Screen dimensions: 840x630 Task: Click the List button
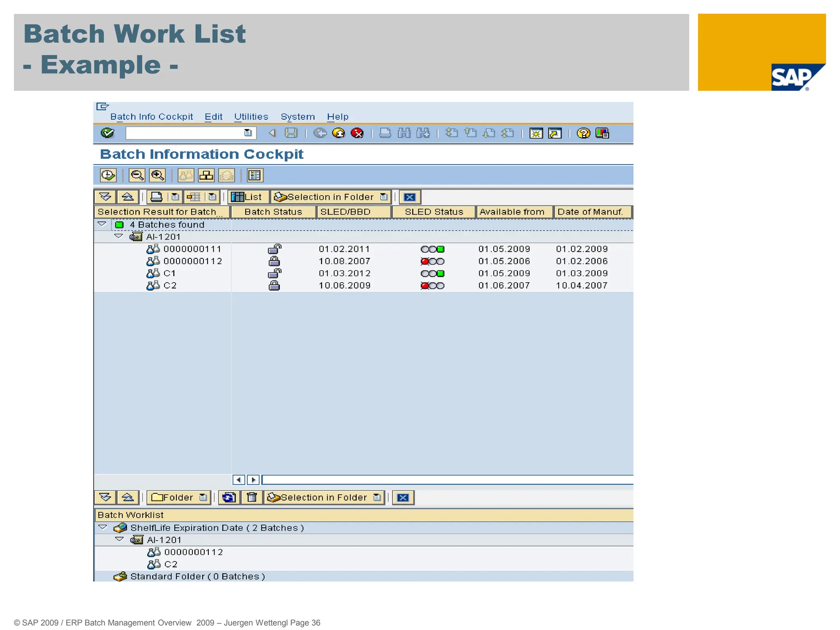[248, 197]
